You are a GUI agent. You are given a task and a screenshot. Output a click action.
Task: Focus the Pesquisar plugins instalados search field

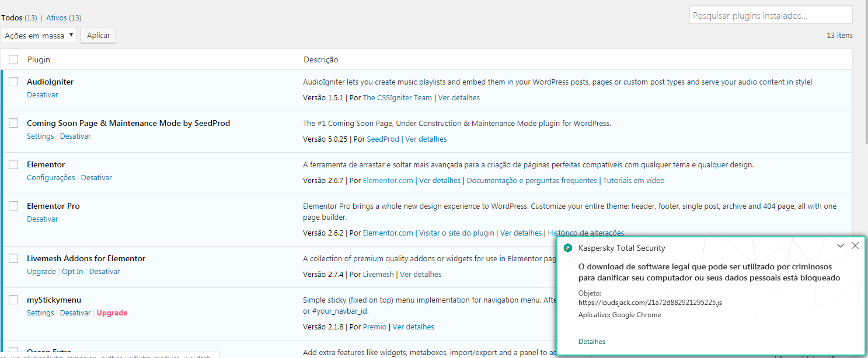click(771, 16)
